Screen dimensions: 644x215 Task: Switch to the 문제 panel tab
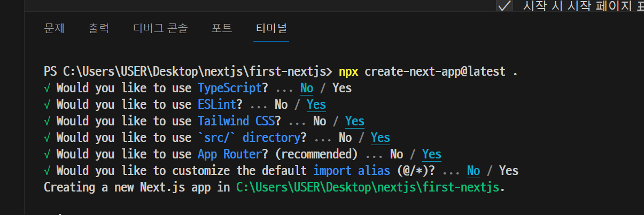(x=54, y=29)
